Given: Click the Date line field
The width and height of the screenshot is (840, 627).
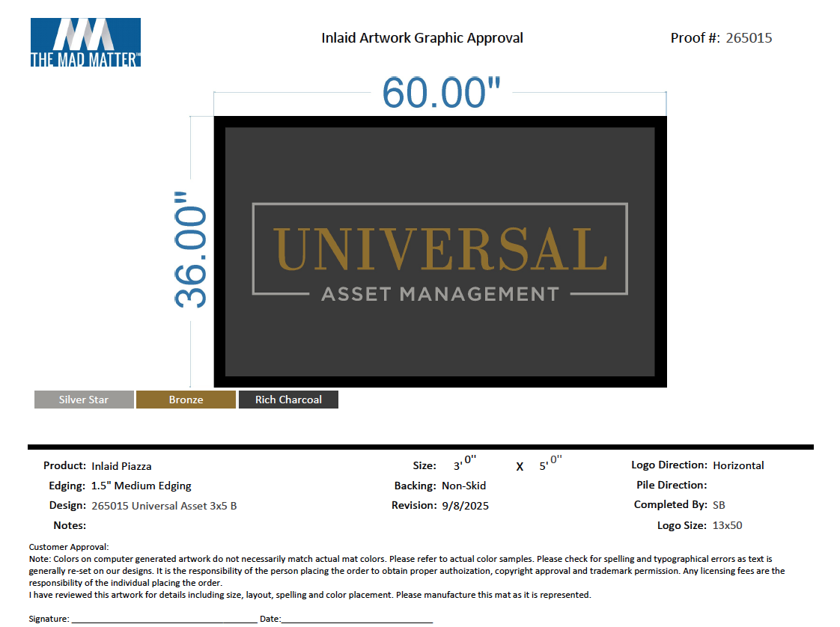Looking at the screenshot, I should [357, 619].
